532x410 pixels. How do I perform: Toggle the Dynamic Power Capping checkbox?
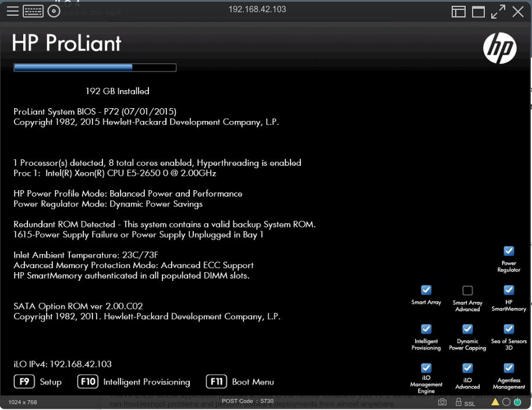[467, 329]
